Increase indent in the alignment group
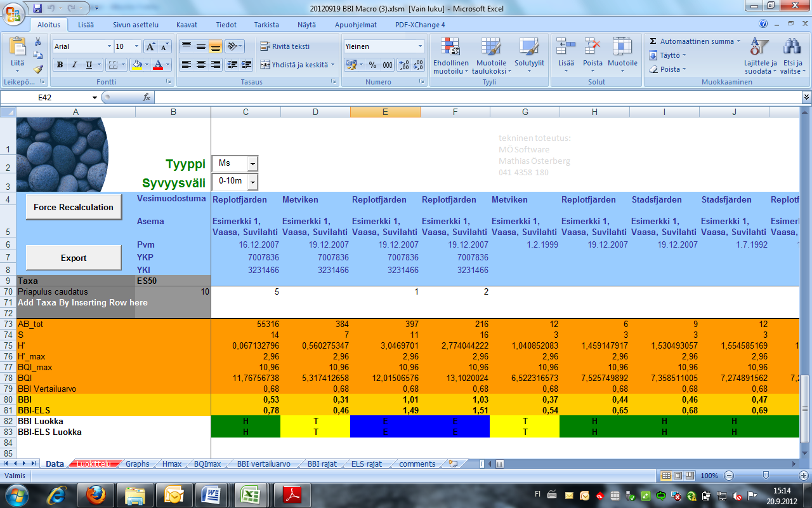The width and height of the screenshot is (812, 508). tap(246, 65)
